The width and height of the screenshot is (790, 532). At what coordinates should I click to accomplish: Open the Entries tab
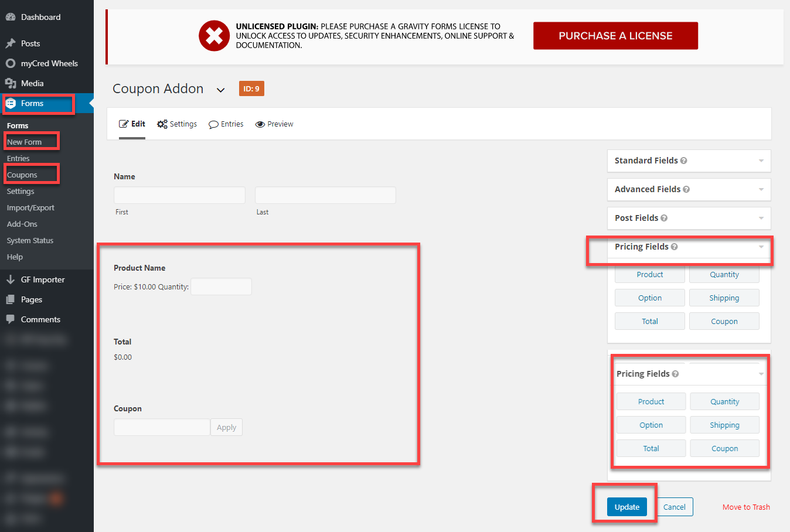click(x=226, y=124)
